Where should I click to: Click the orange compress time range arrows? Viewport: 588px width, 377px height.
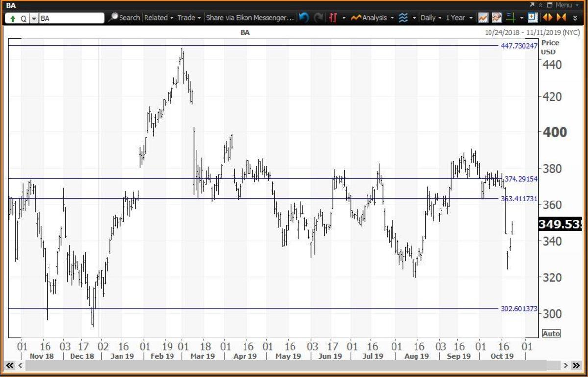pyautogui.click(x=562, y=18)
